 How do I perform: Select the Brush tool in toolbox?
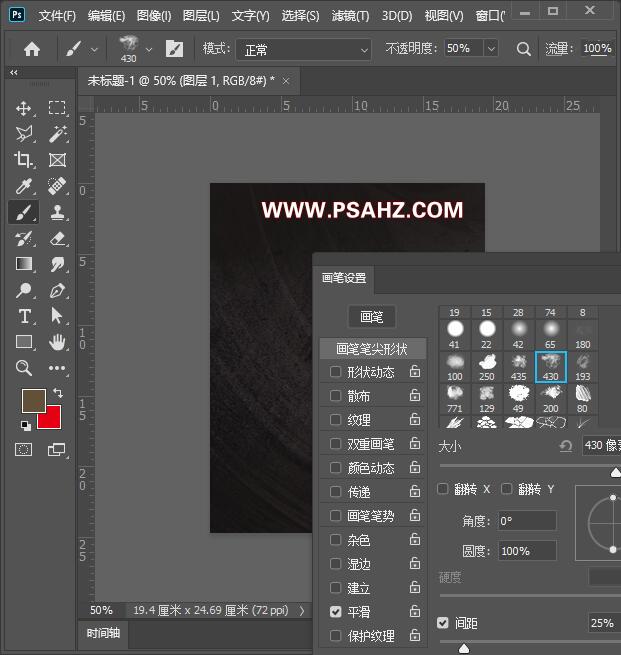pos(23,212)
